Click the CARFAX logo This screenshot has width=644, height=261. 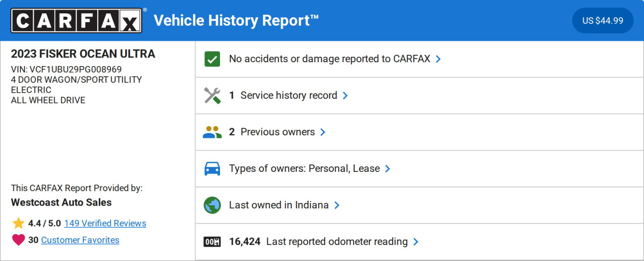(x=77, y=20)
